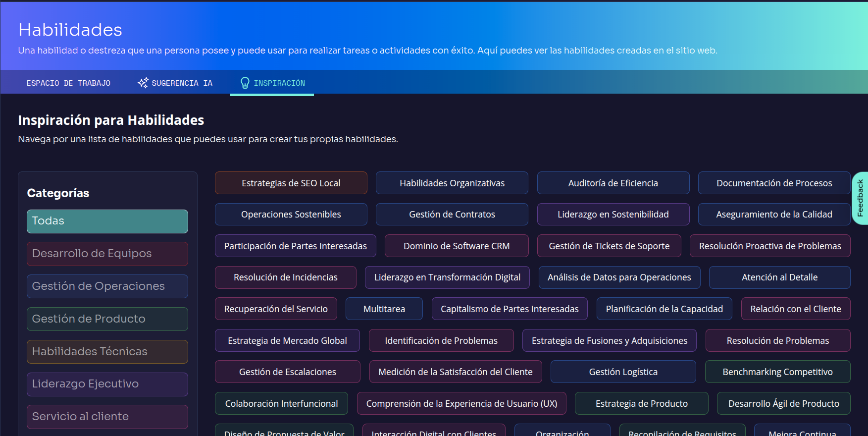This screenshot has width=868, height=436.
Task: Click the Estrategias de SEO Local skill
Action: coord(291,183)
